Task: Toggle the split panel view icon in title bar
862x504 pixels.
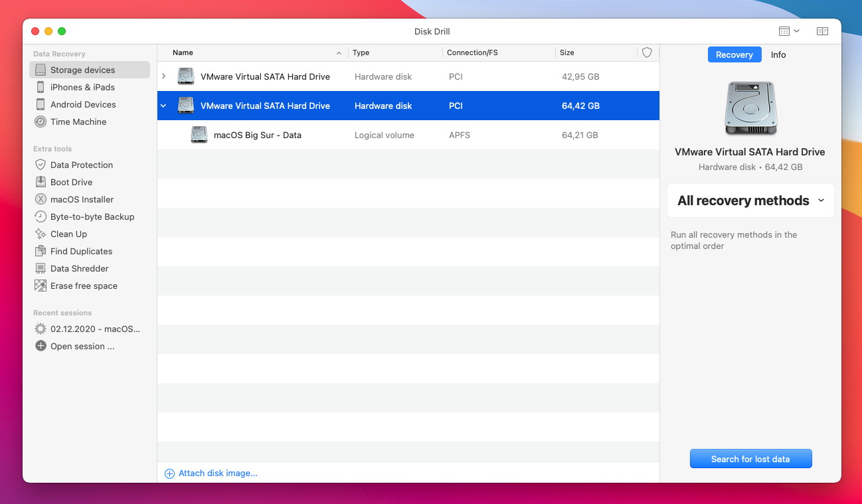Action: point(822,31)
